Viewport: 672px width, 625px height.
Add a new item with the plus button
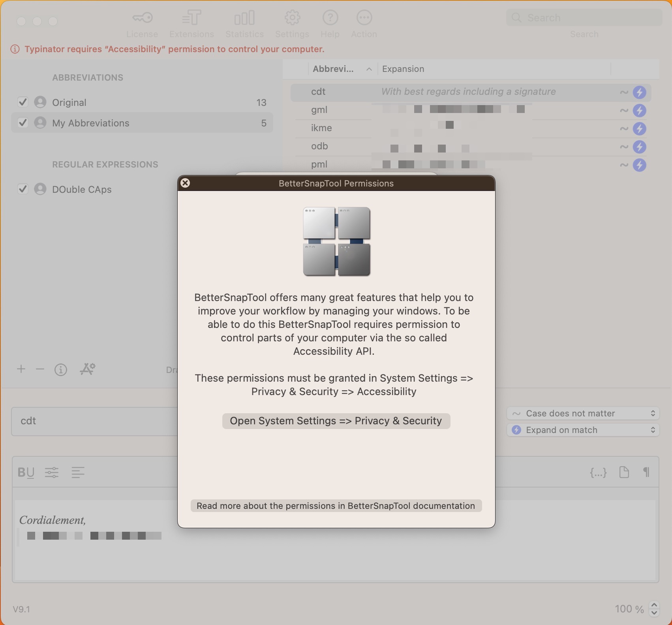click(x=21, y=369)
